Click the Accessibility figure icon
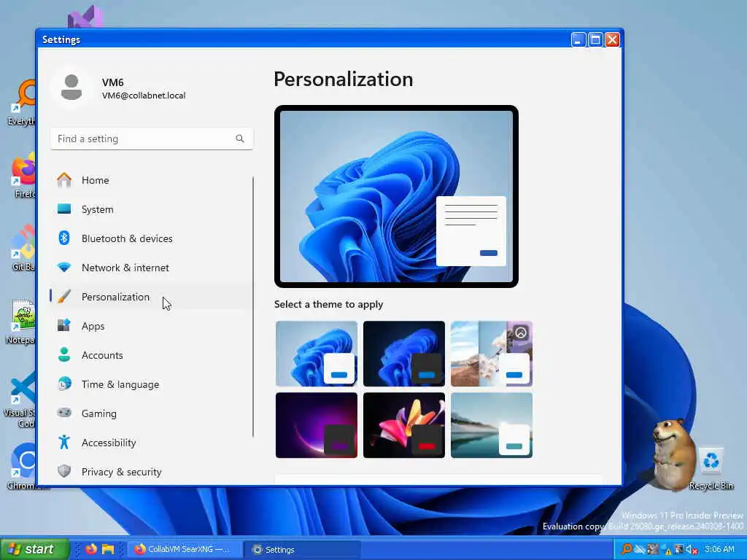The width and height of the screenshot is (747, 560). click(x=64, y=443)
